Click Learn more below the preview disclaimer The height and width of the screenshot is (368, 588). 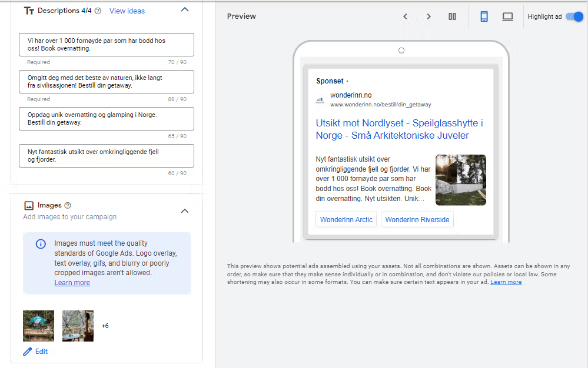(506, 282)
